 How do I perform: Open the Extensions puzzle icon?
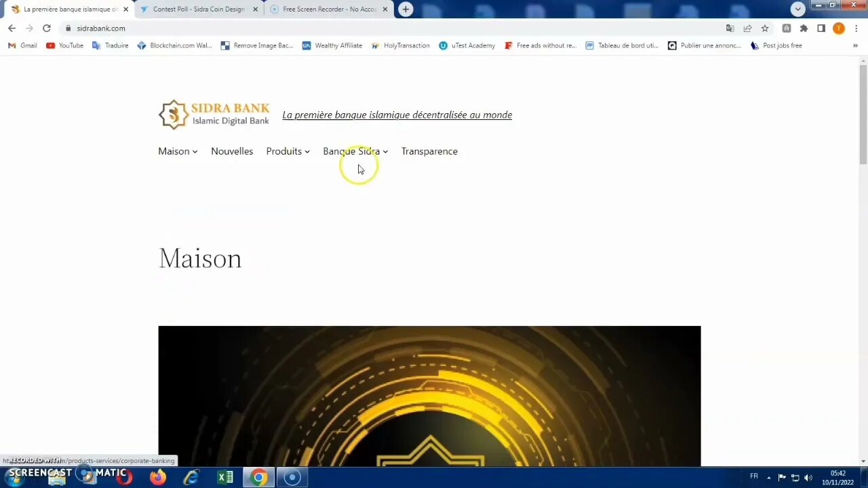click(x=804, y=28)
